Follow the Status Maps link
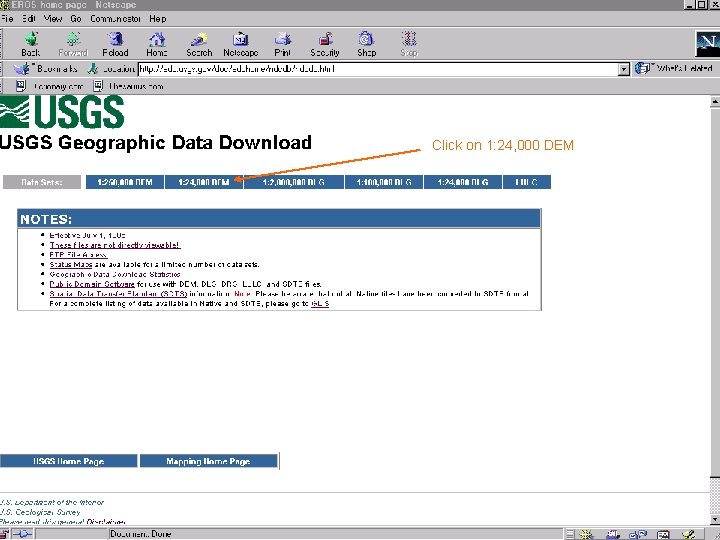The height and width of the screenshot is (540, 720). pos(71,264)
